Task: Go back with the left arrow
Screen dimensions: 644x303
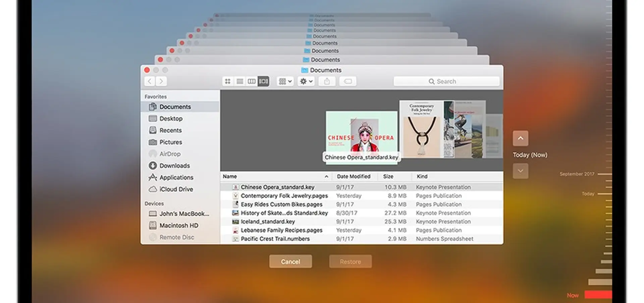Action: [150, 81]
